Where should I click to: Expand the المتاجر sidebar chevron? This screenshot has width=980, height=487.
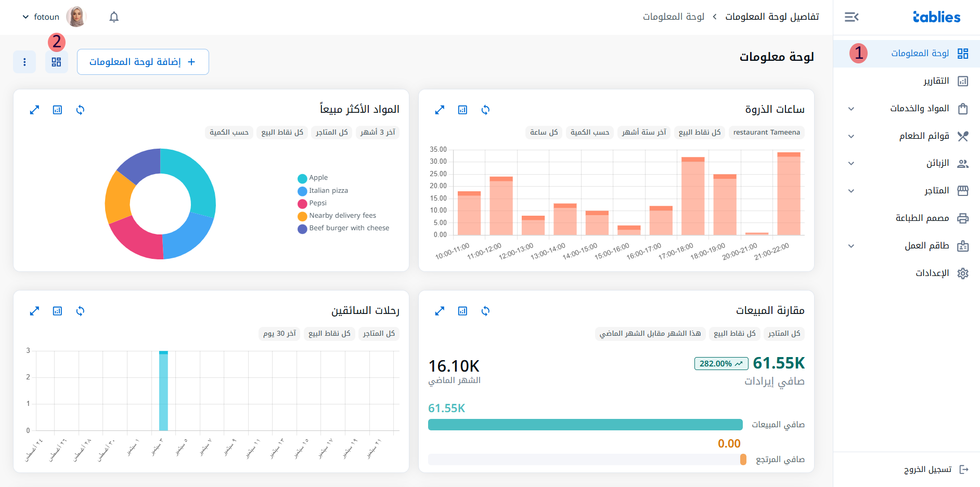[851, 191]
